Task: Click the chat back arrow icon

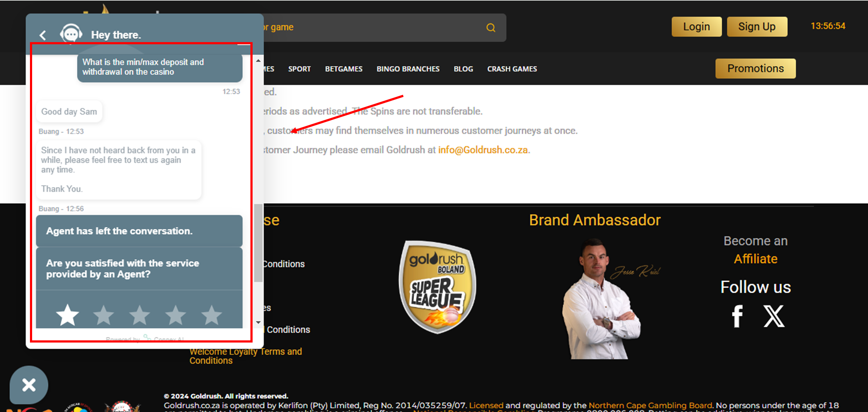Action: pos(43,35)
